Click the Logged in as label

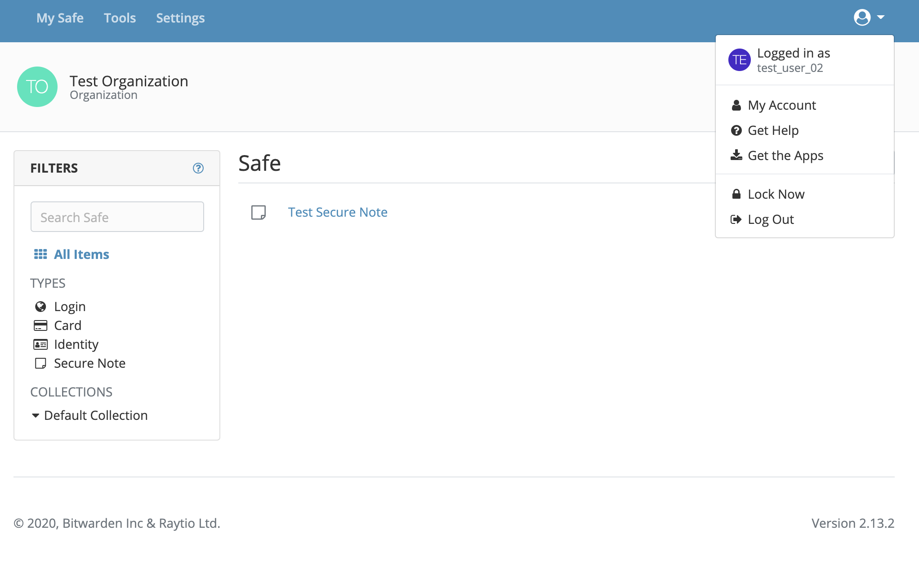794,53
